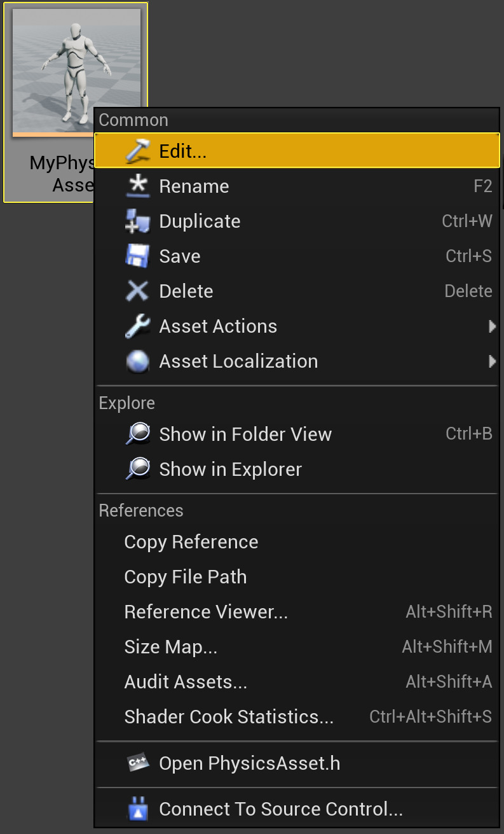This screenshot has width=504, height=834.
Task: Click the hammer icon beside Edit
Action: [137, 151]
